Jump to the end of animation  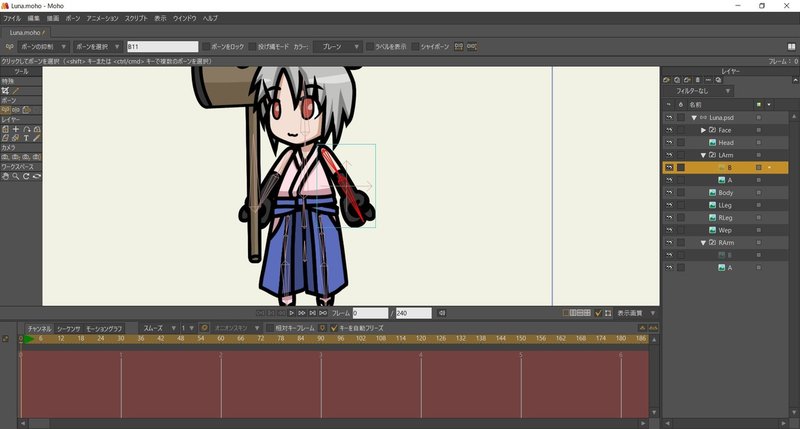click(x=323, y=313)
